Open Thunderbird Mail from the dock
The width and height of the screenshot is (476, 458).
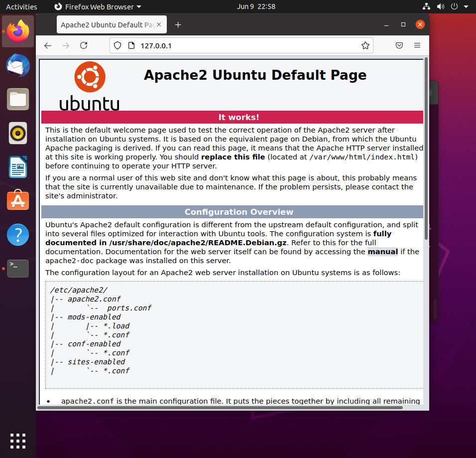tap(18, 65)
